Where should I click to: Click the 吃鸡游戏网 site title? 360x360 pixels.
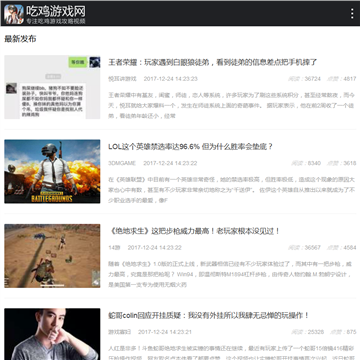(x=56, y=11)
